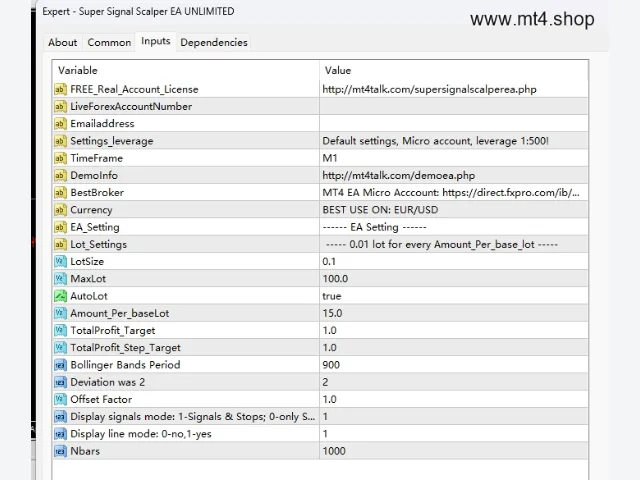Open the About tab

62,42
